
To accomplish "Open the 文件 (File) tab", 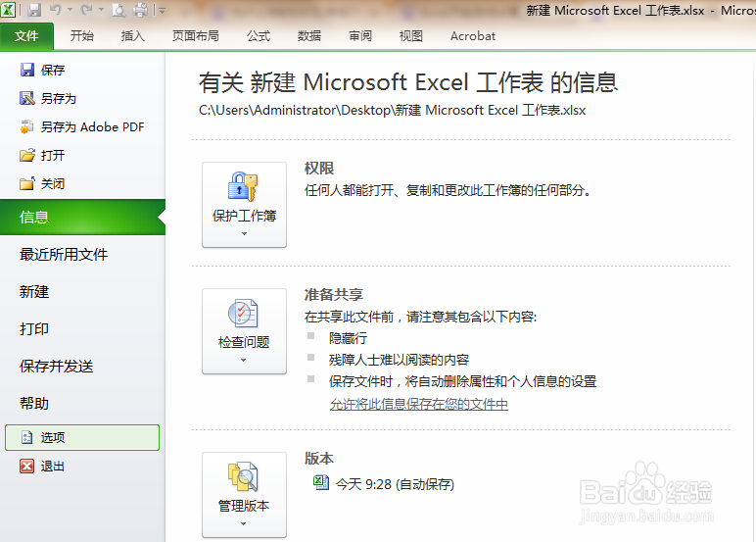I will [x=26, y=36].
